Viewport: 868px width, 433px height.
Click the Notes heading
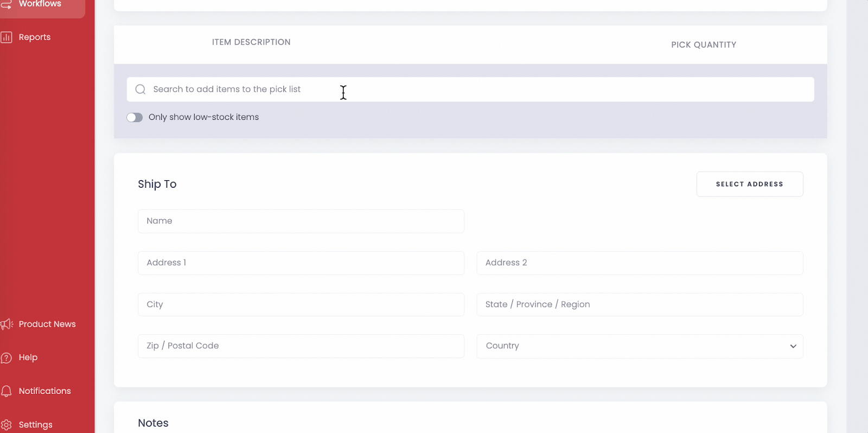pyautogui.click(x=153, y=423)
